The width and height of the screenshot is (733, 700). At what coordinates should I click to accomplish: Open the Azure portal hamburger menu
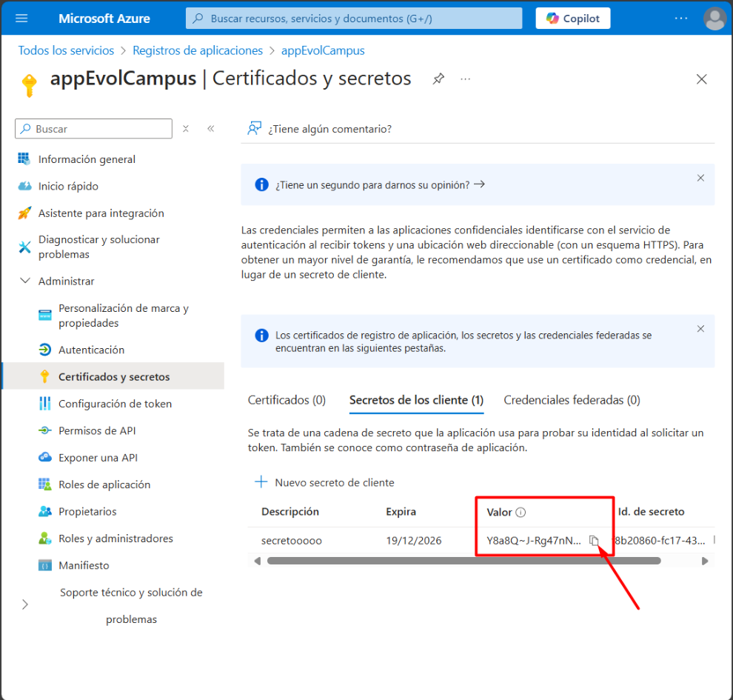click(21, 19)
